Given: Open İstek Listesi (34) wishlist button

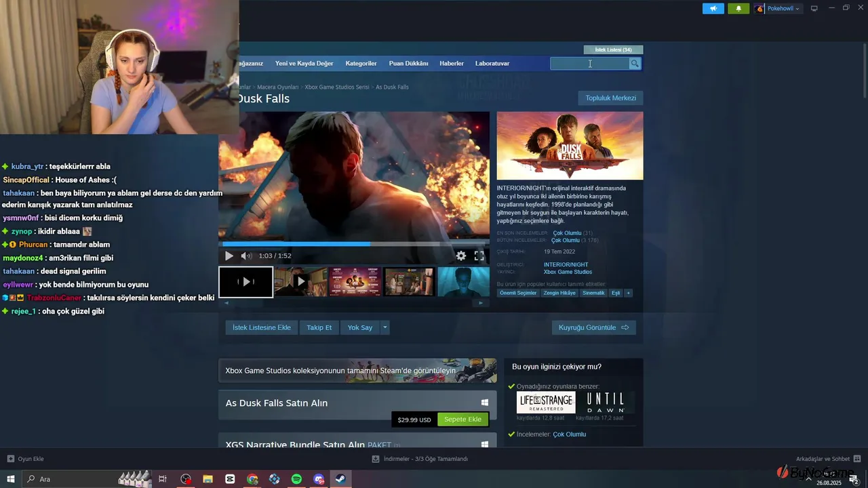Looking at the screenshot, I should (613, 49).
